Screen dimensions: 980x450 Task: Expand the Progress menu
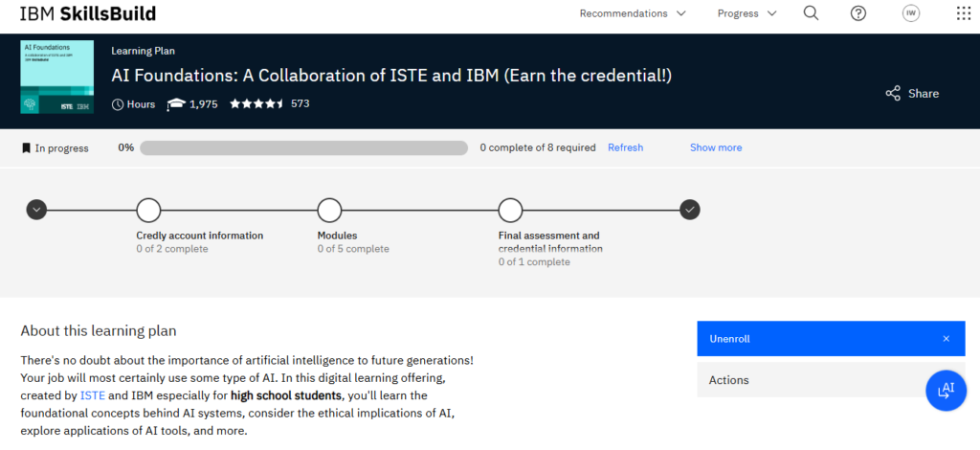click(746, 13)
